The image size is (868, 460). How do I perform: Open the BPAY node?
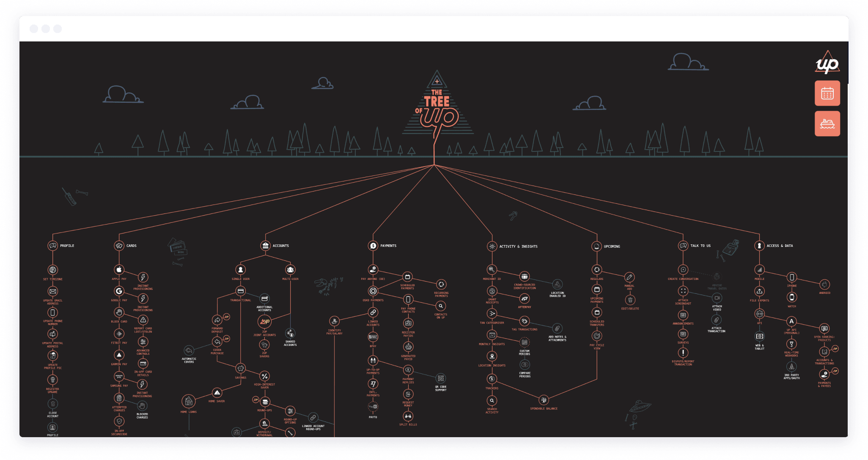373,337
